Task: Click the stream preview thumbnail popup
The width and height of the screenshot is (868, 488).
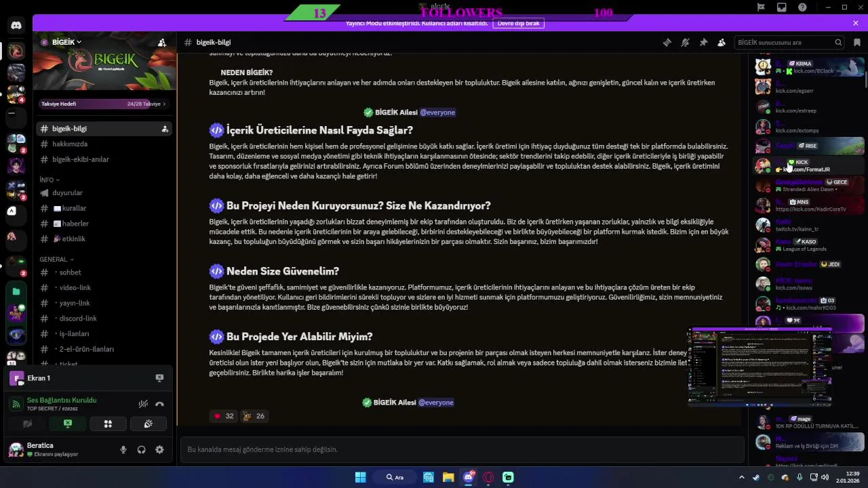Action: 760,367
